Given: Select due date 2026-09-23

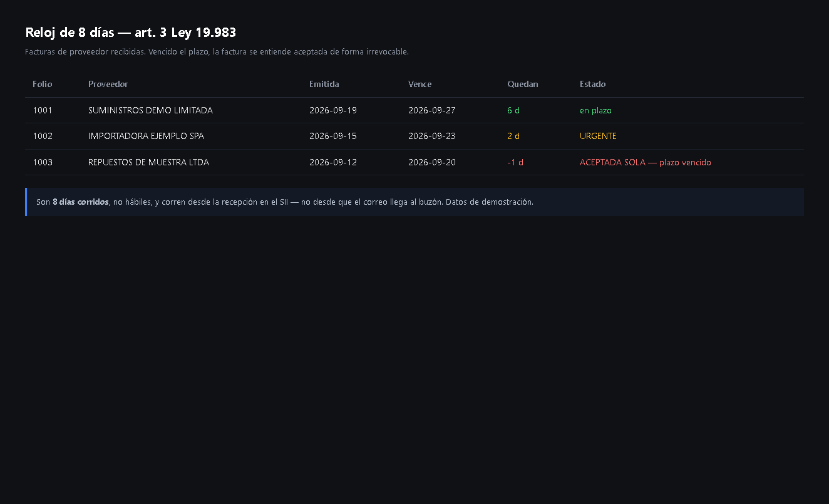Looking at the screenshot, I should pyautogui.click(x=432, y=136).
